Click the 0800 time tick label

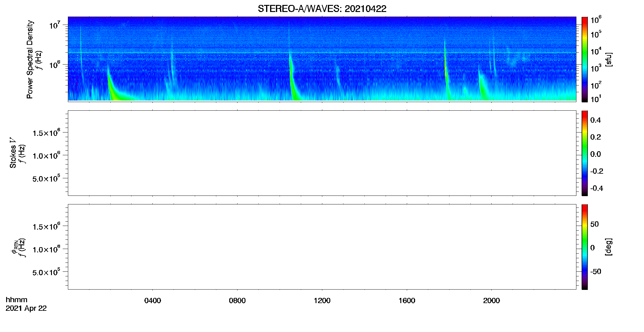coord(237,301)
